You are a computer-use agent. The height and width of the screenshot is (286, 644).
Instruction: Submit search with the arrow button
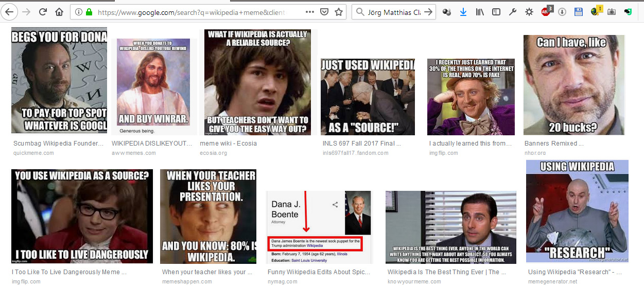428,12
